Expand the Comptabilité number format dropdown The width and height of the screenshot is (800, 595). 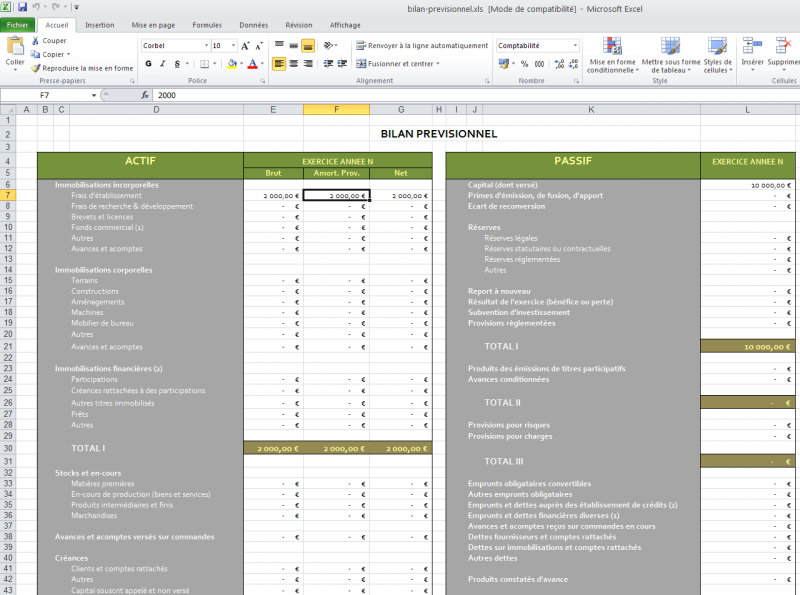coord(575,46)
